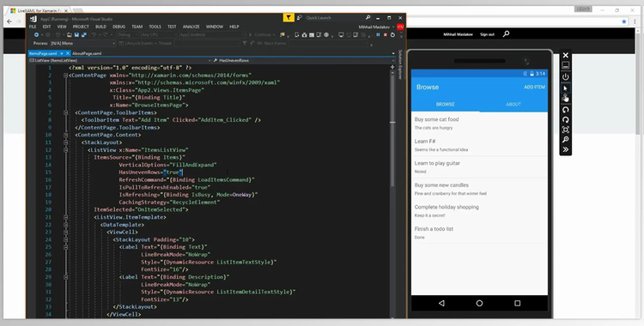This screenshot has width=644, height=326.
Task: Open the Process N/A Mono dropdown
Action: coord(82,43)
